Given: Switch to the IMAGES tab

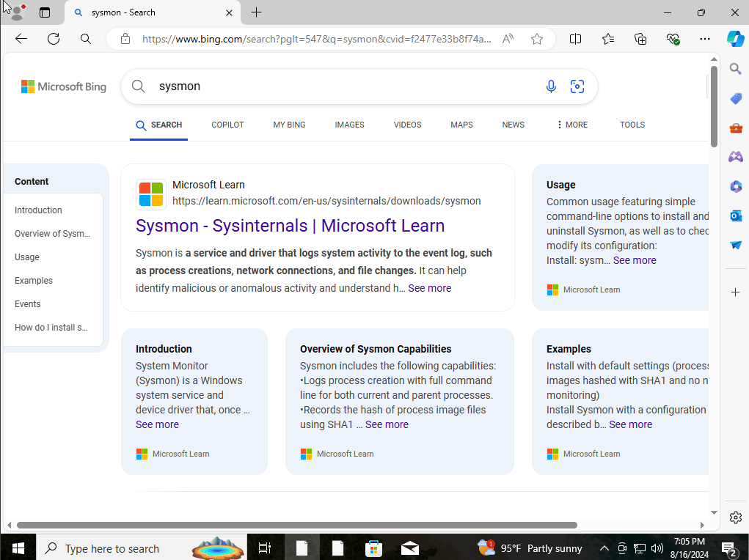Looking at the screenshot, I should pos(349,125).
